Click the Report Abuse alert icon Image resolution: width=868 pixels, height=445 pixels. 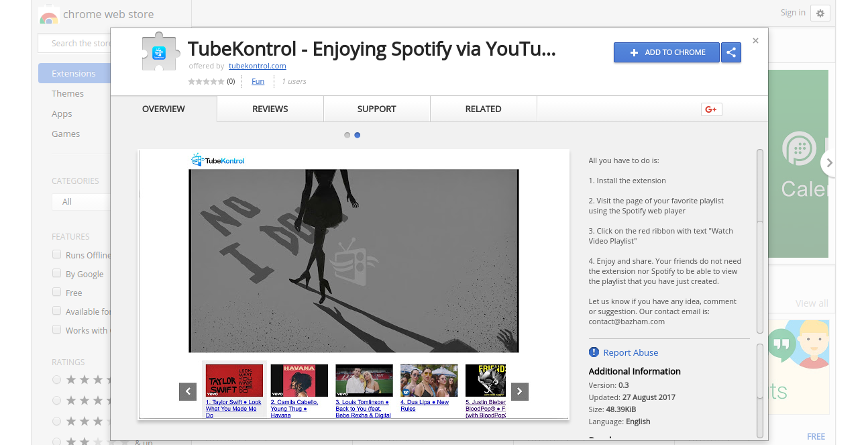pos(594,352)
